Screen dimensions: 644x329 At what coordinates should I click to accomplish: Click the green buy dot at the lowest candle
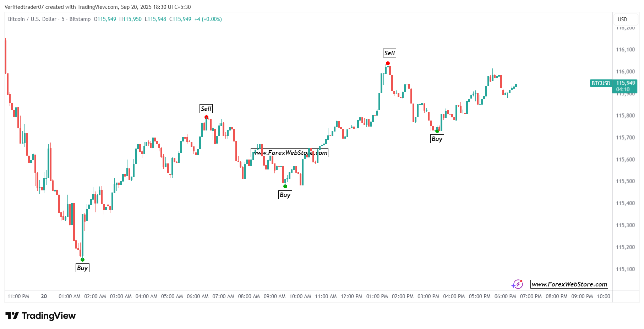click(x=82, y=260)
